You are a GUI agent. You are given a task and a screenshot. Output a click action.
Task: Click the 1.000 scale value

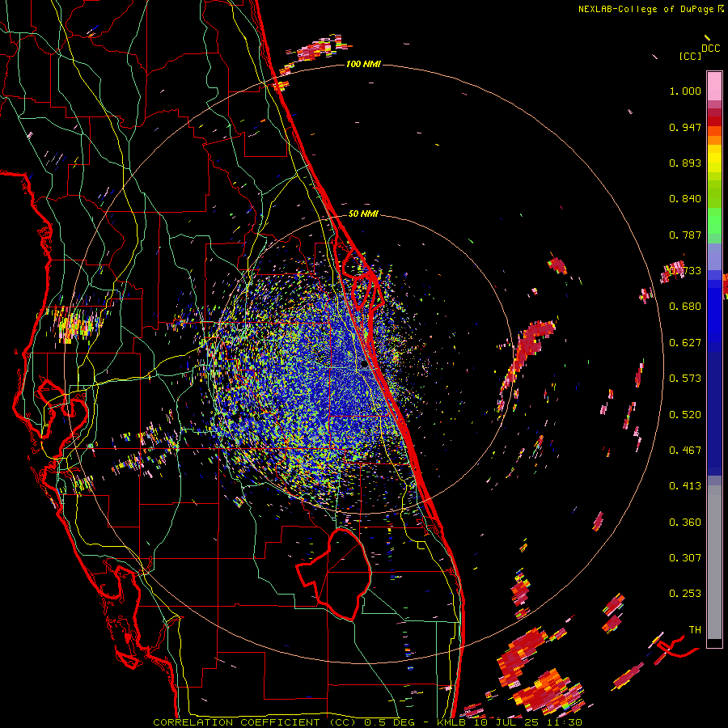685,91
